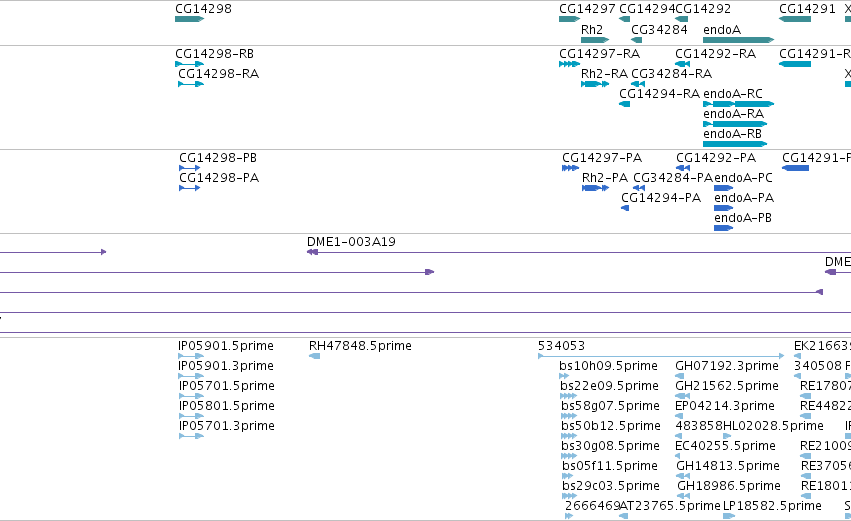The height and width of the screenshot is (521, 851).
Task: Click the Rh2-PA protein label
Action: pos(605,178)
